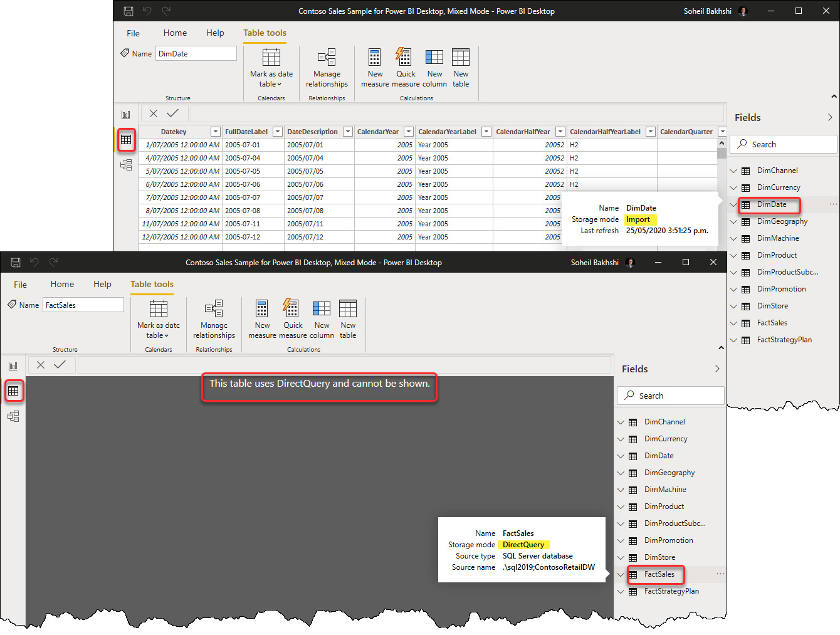Click Save icon in bottom window title bar
Screen dimensions: 840x635
[x=16, y=262]
